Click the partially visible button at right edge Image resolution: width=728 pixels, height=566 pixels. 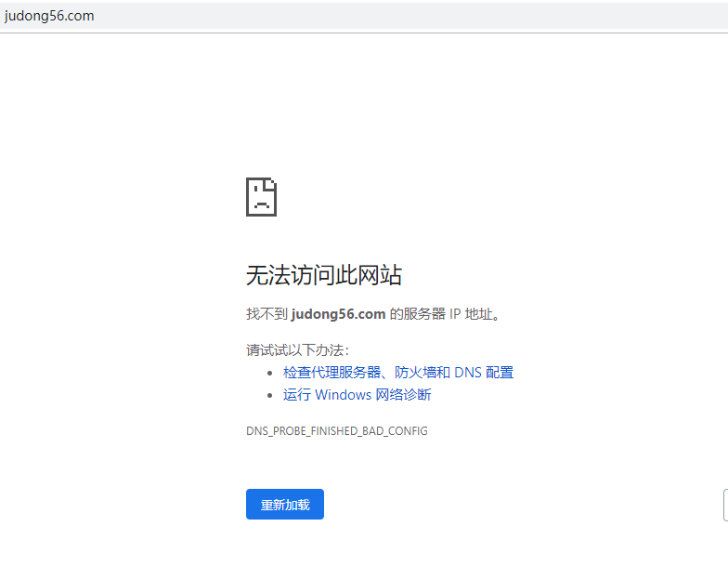pos(724,505)
